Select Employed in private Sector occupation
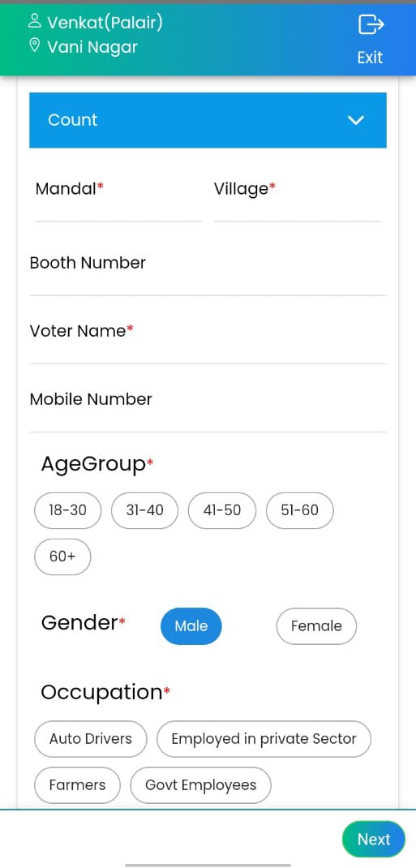 tap(264, 739)
